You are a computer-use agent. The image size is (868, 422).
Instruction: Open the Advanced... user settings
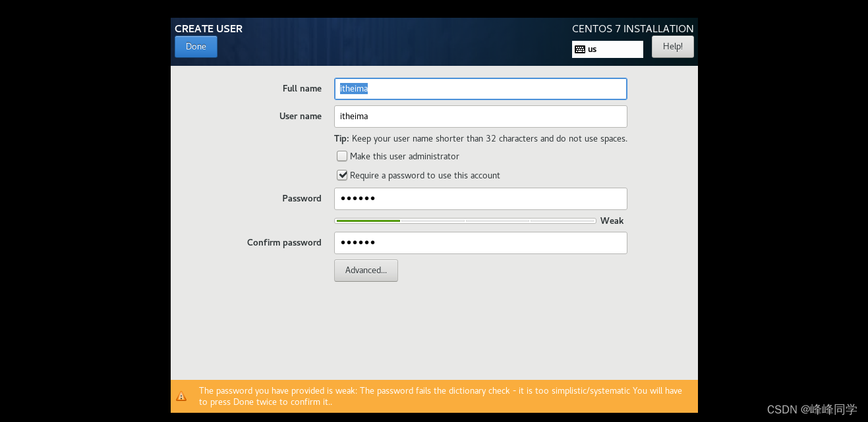coord(366,271)
